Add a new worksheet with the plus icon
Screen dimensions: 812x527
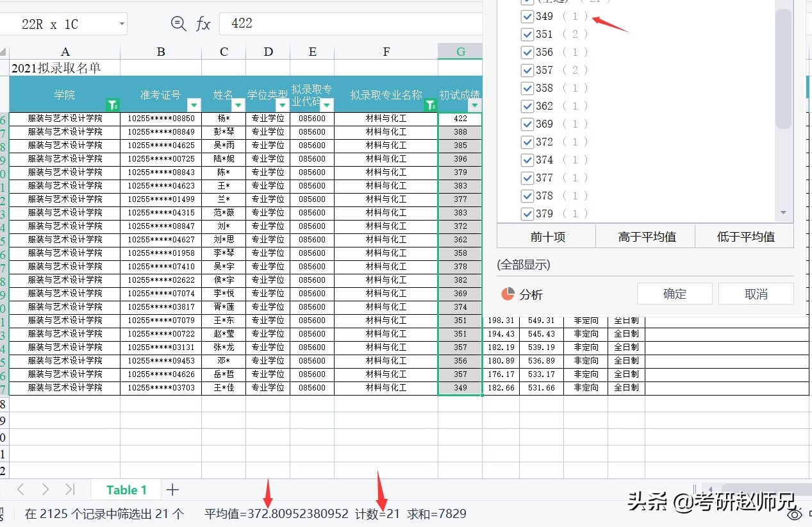click(171, 489)
